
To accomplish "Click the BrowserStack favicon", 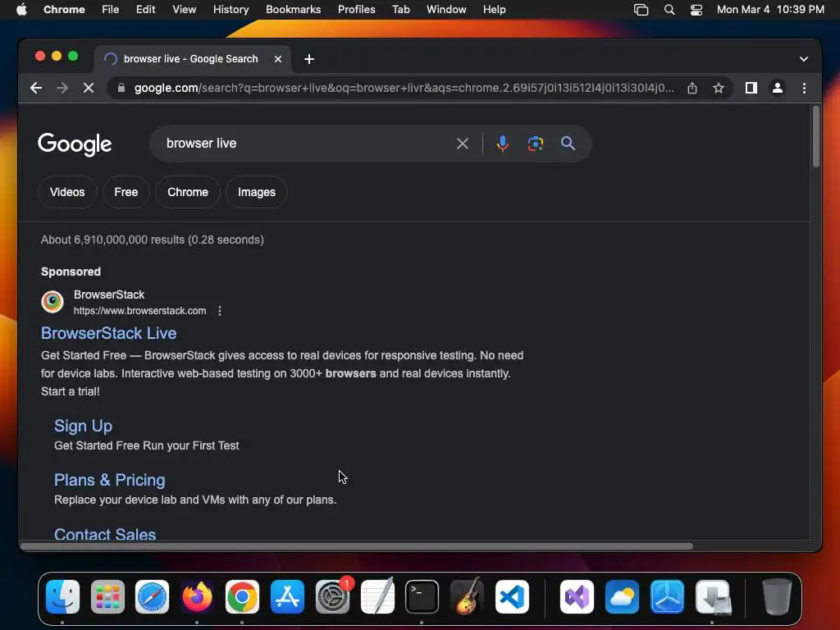I will [x=52, y=302].
